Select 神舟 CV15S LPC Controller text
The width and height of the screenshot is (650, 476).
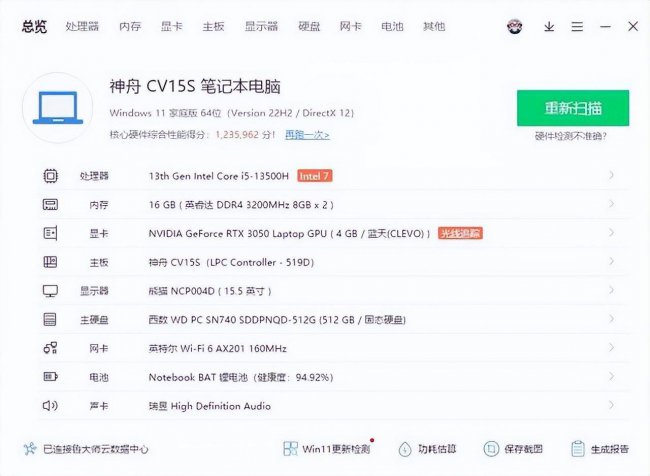coord(231,262)
